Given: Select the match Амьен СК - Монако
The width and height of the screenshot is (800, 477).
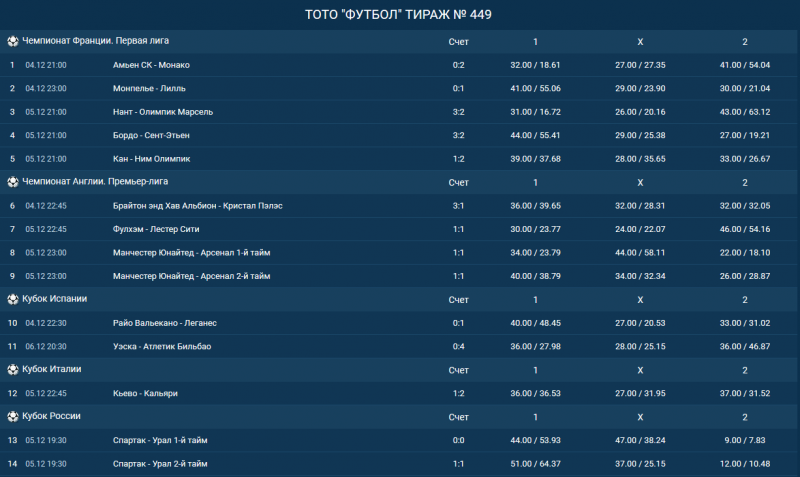Looking at the screenshot, I should (151, 65).
